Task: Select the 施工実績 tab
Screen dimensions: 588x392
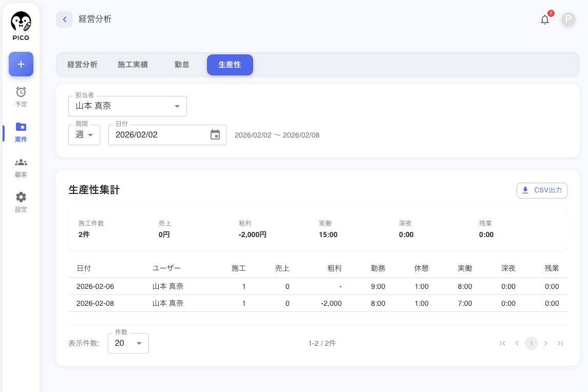Action: 133,65
